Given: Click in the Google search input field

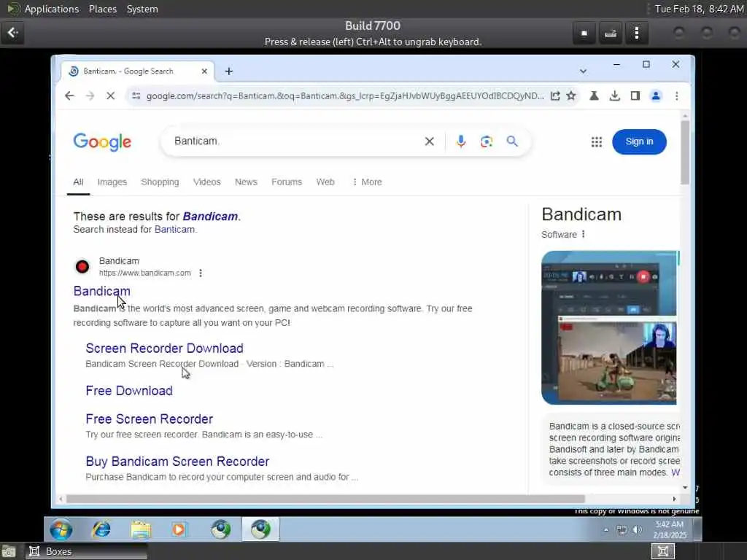Looking at the screenshot, I should (295, 141).
